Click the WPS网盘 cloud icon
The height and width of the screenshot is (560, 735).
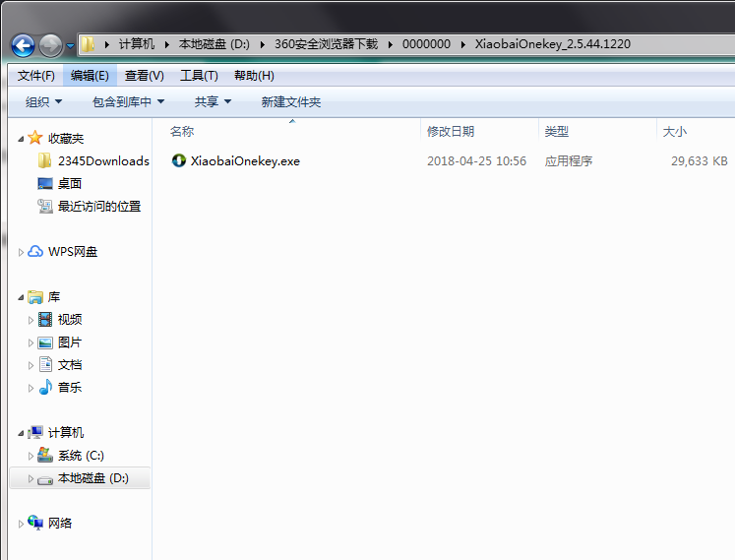[x=35, y=251]
